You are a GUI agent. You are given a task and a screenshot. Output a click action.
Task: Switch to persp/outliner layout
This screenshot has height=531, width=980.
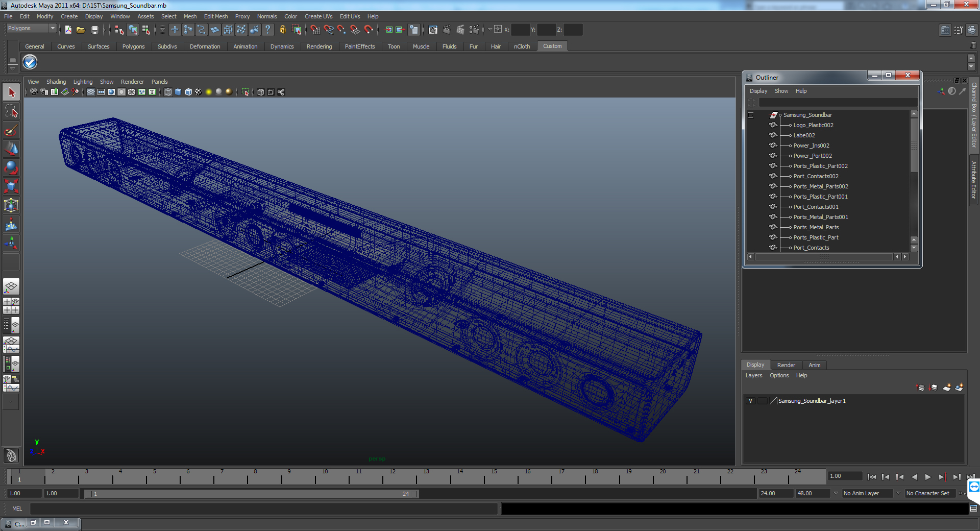(11, 325)
